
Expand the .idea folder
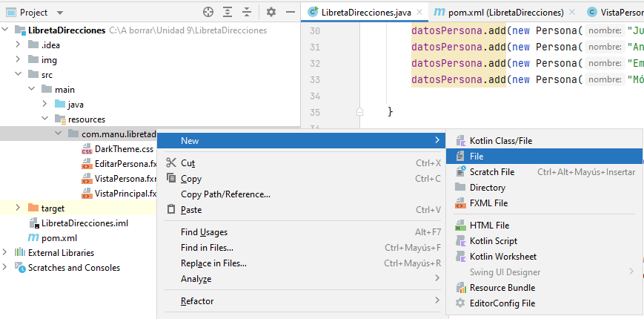click(18, 45)
